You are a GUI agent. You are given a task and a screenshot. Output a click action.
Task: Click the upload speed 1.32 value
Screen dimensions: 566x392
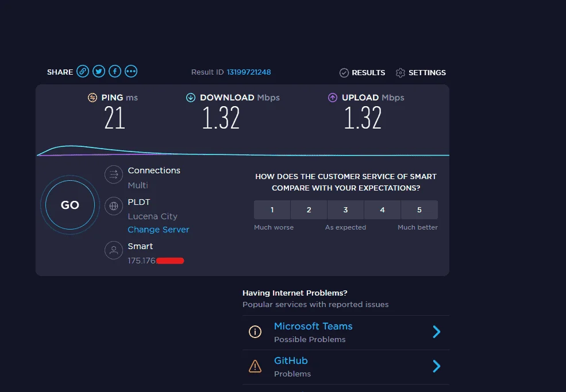(x=363, y=118)
